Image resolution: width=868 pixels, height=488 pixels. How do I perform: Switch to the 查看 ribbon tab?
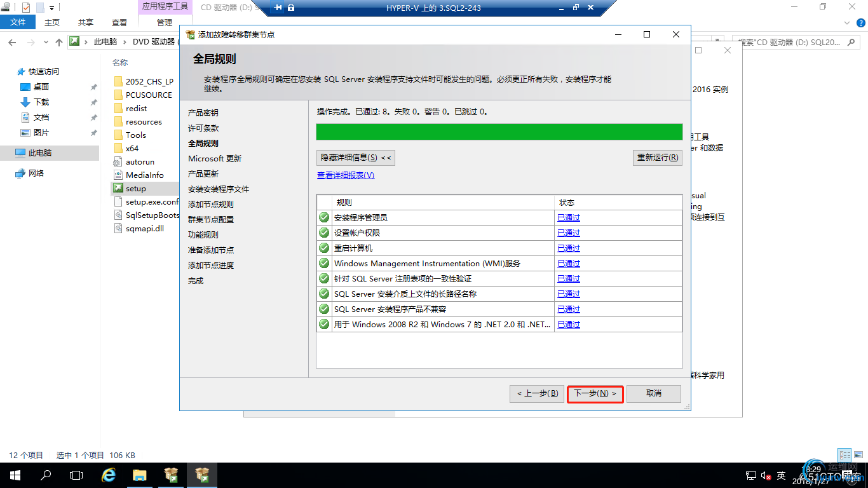click(119, 22)
